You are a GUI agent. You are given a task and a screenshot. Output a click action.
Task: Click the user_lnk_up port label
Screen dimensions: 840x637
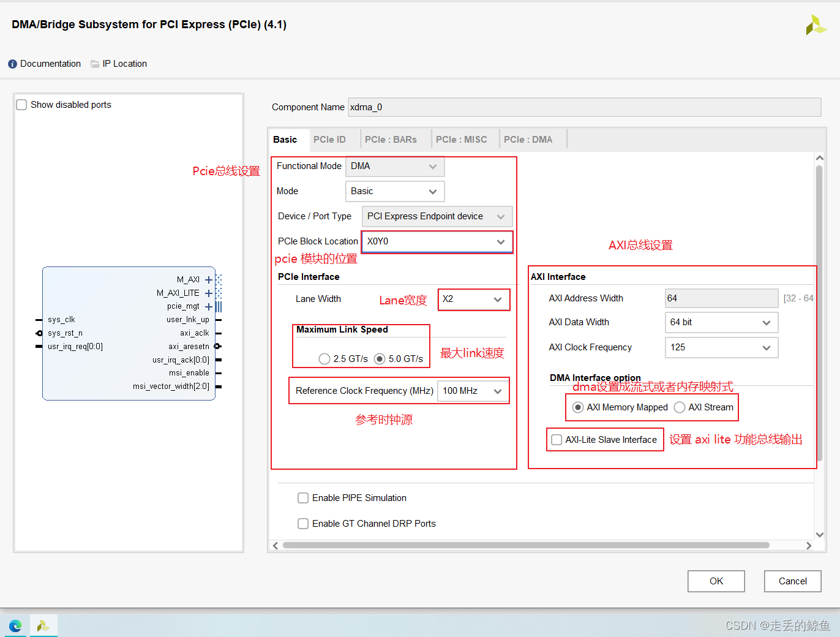tap(188, 320)
